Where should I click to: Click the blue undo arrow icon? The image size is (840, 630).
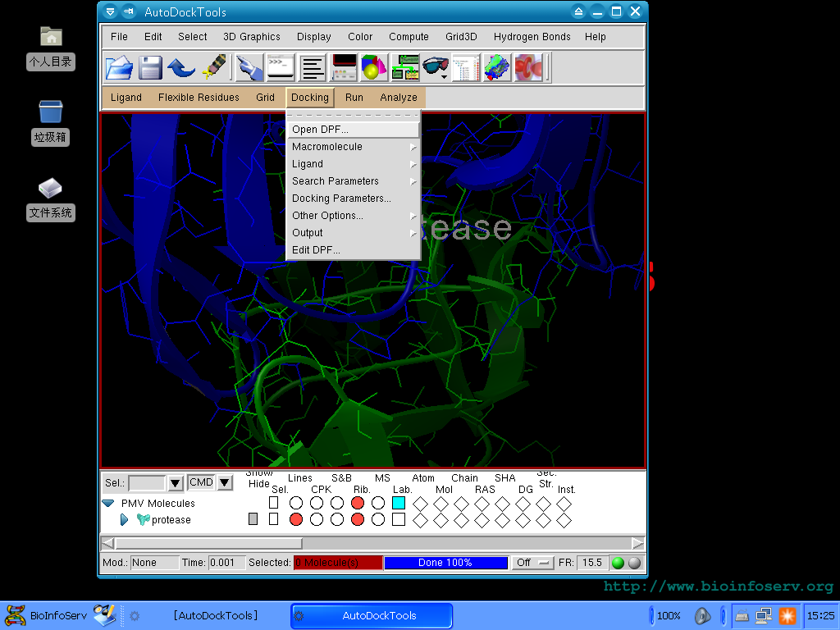[181, 67]
